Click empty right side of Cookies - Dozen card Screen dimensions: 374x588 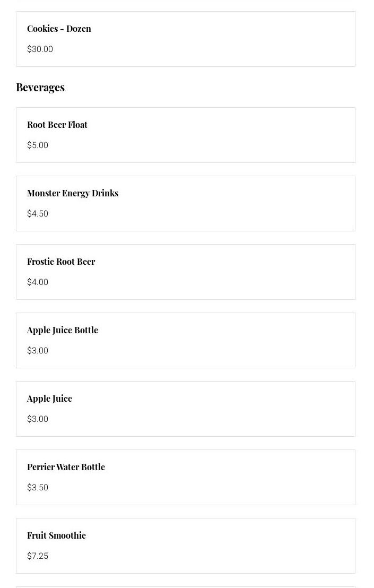265,39
